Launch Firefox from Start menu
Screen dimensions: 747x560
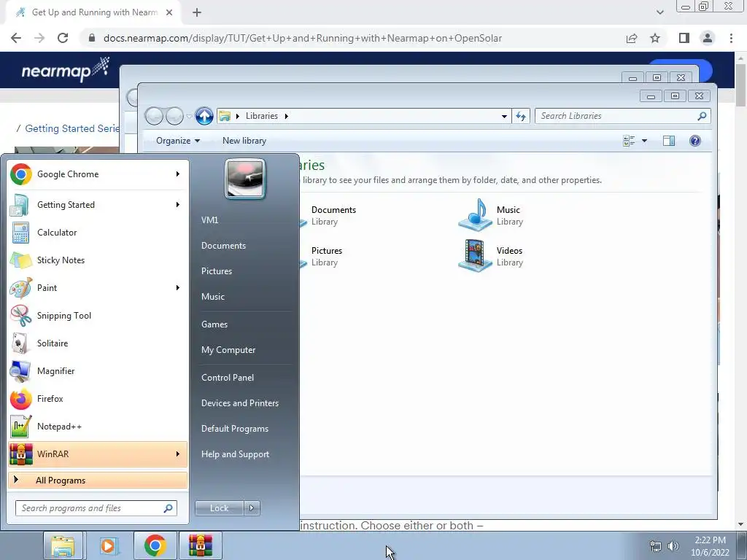click(x=98, y=399)
